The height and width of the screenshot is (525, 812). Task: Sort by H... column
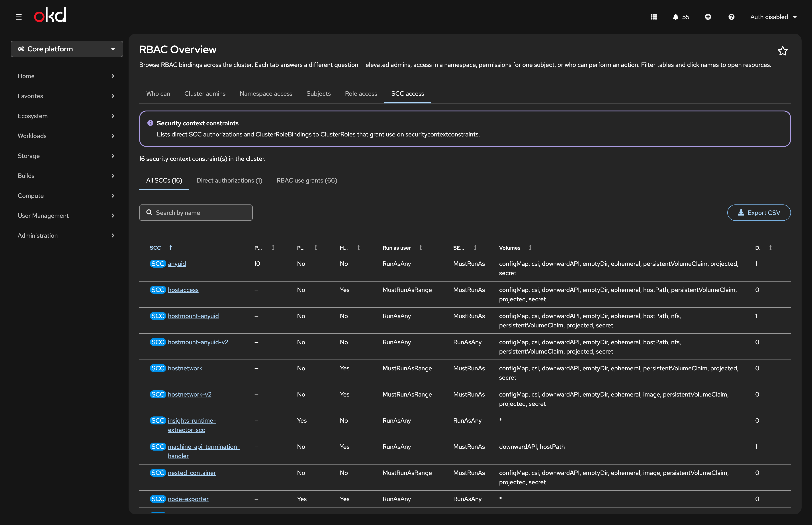click(x=358, y=247)
